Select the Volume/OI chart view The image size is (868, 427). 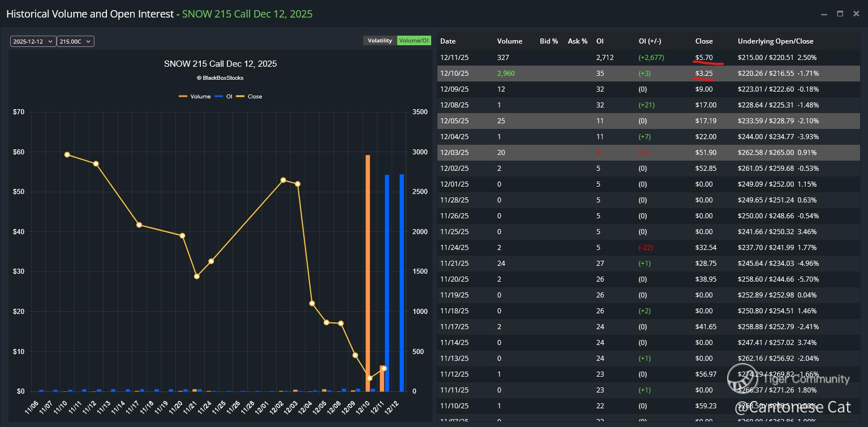click(x=414, y=41)
